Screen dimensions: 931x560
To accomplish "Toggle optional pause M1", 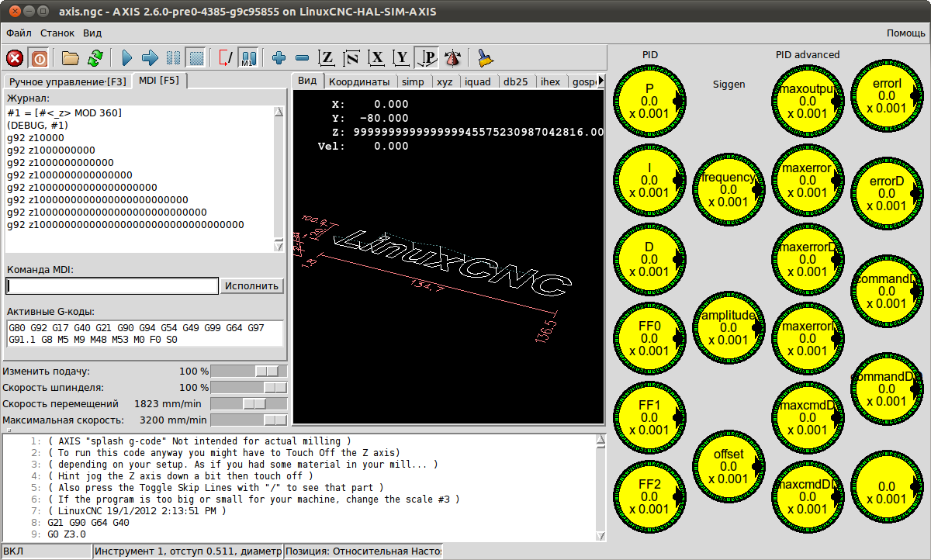I will tap(249, 57).
